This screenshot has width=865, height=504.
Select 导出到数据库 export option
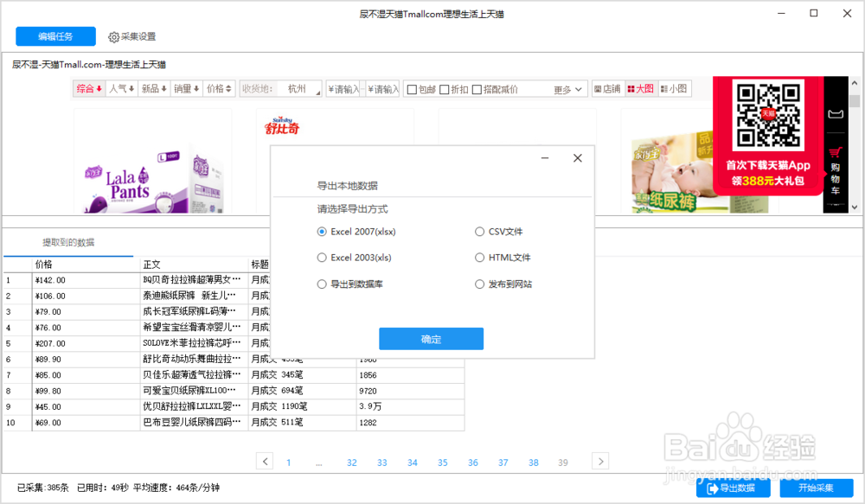click(349, 284)
